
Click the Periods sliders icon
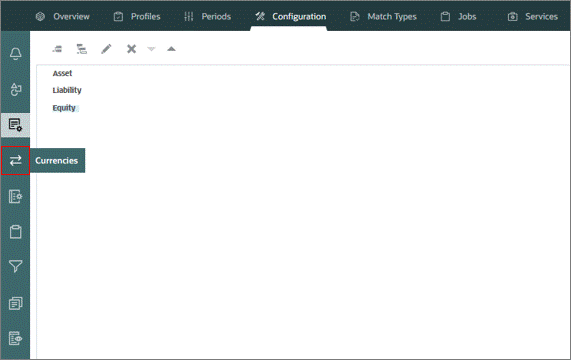click(189, 16)
